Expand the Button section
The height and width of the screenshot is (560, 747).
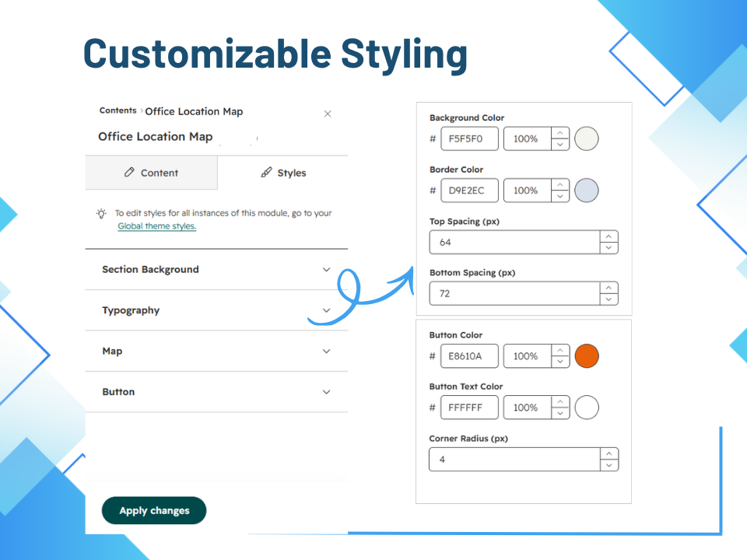(x=216, y=392)
